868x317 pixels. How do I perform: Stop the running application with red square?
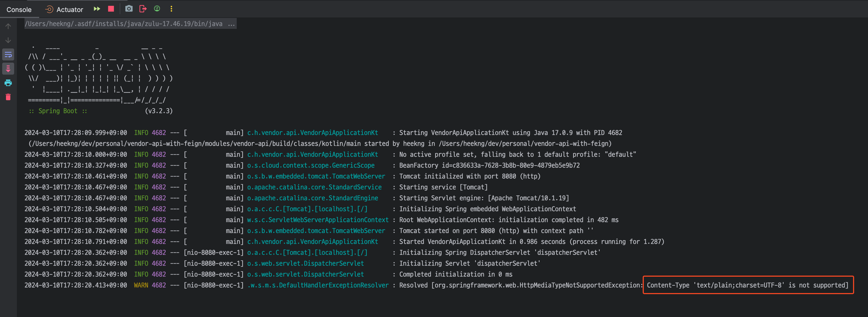(111, 9)
